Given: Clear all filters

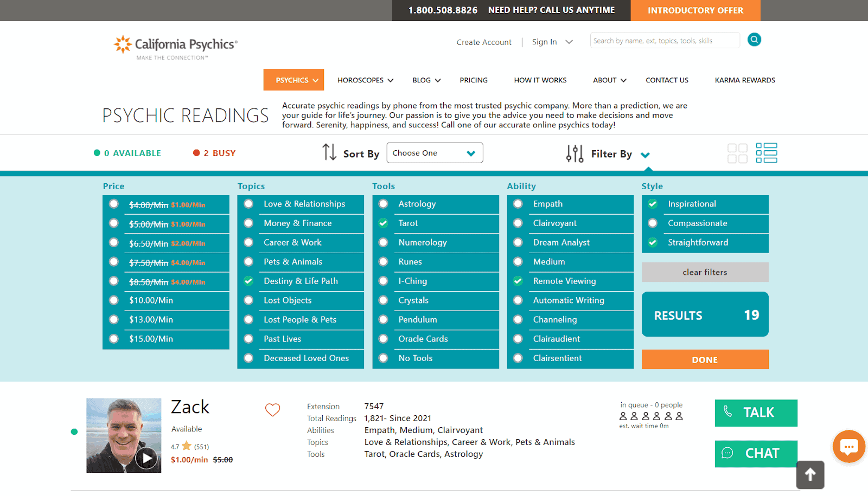Looking at the screenshot, I should (705, 272).
